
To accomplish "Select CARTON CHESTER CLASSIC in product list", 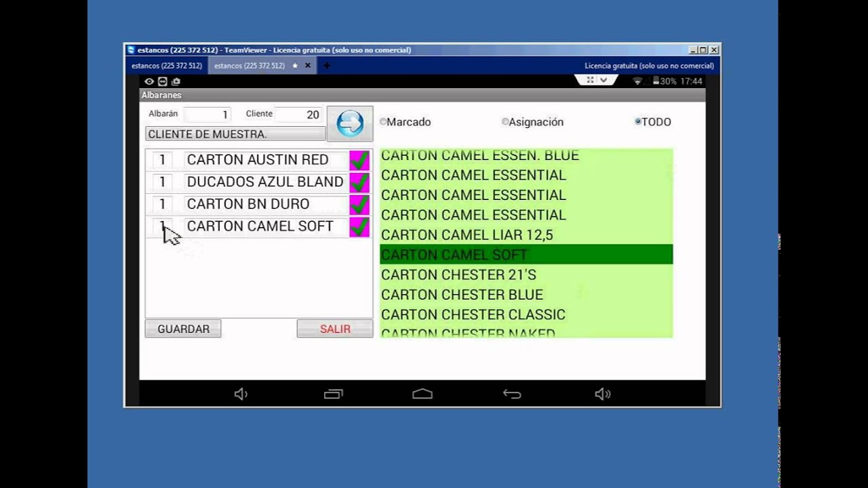I will pos(526,314).
